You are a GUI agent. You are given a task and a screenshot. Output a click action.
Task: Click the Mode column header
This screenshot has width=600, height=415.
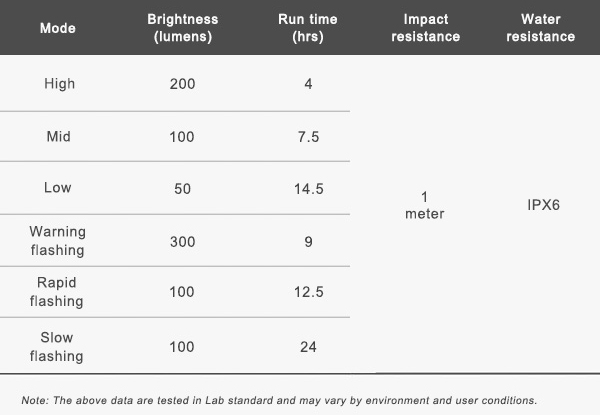click(58, 28)
